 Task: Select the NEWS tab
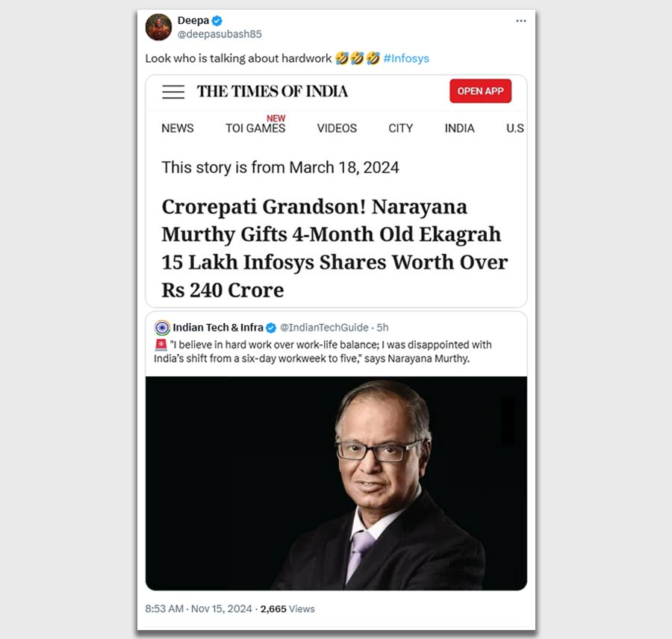click(x=178, y=128)
